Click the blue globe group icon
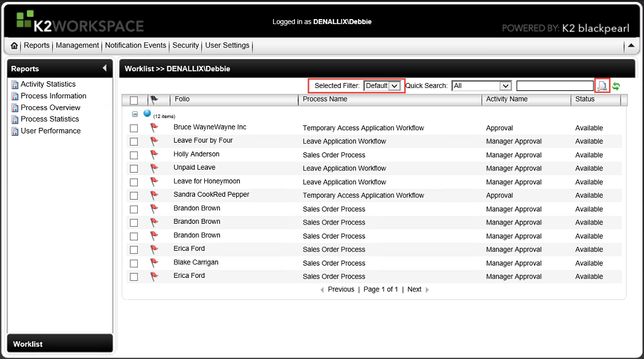The image size is (644, 359). click(147, 114)
